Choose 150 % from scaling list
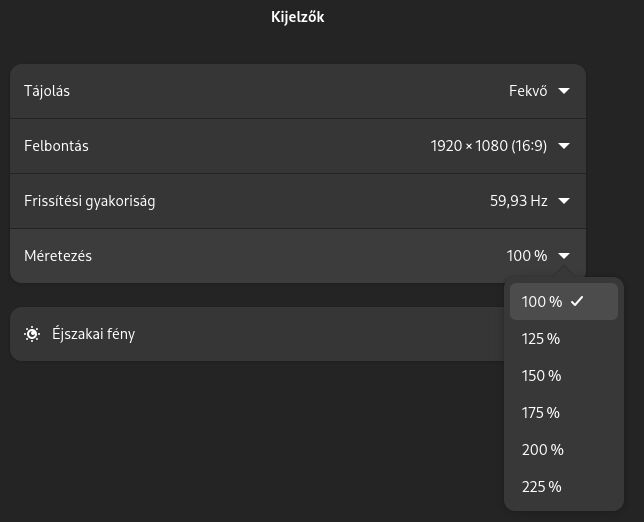The image size is (644, 522). tap(564, 376)
